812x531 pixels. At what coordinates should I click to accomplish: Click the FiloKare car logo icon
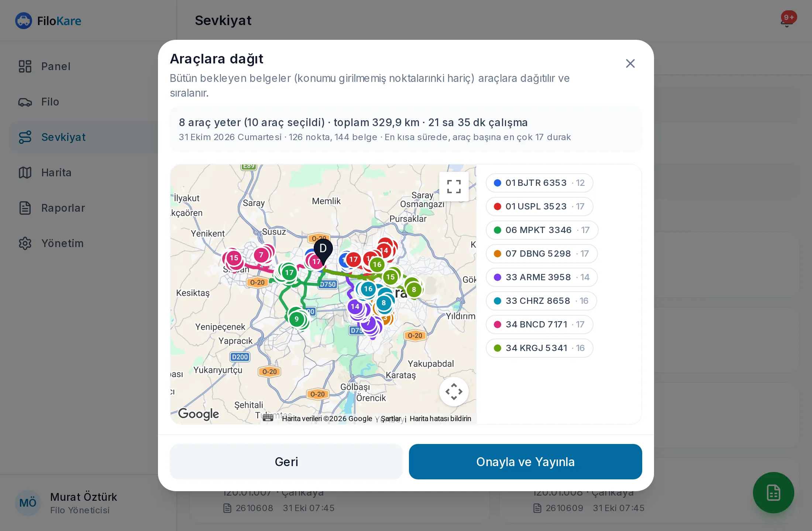pyautogui.click(x=24, y=21)
